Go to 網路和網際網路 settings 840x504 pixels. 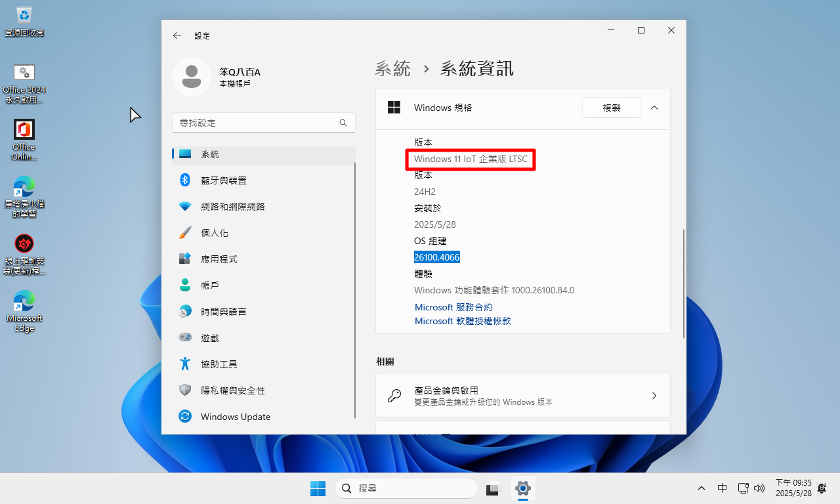(x=263, y=207)
